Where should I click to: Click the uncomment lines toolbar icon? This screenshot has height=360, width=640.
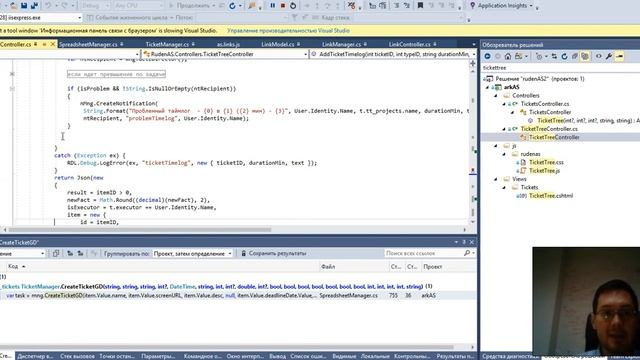407,6
